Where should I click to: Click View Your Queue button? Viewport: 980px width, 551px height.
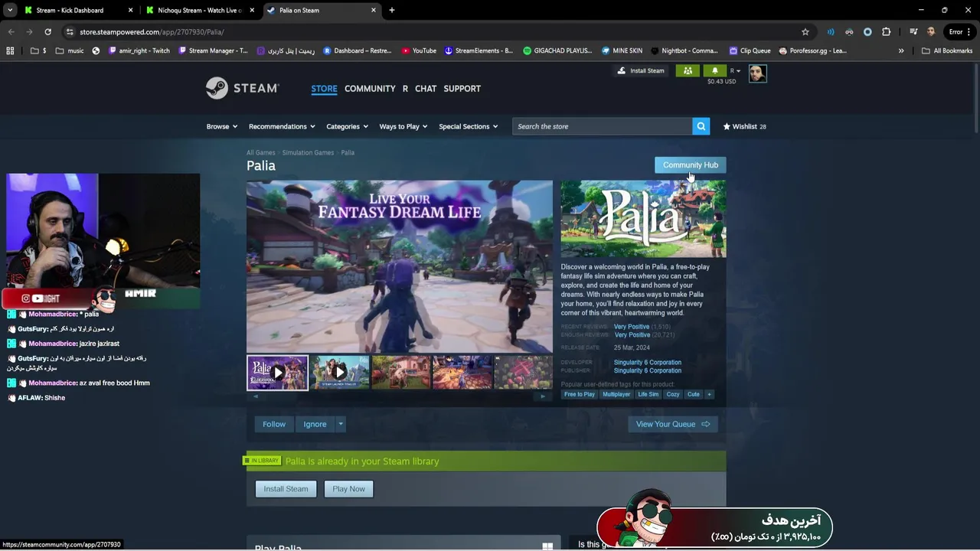(673, 424)
